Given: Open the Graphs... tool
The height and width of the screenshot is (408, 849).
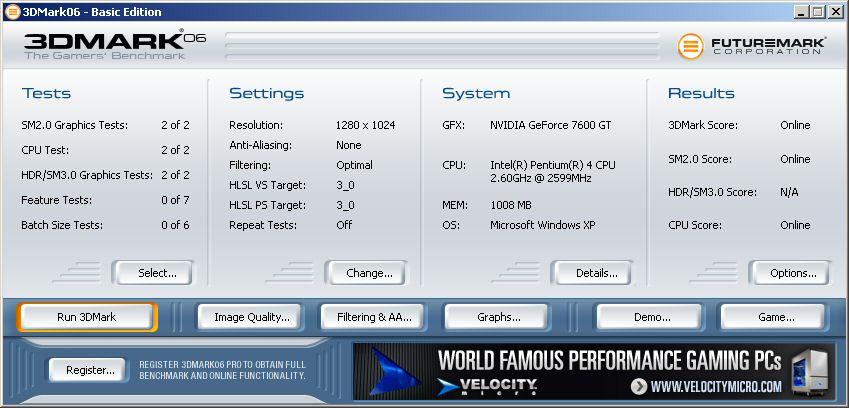Looking at the screenshot, I should (499, 317).
